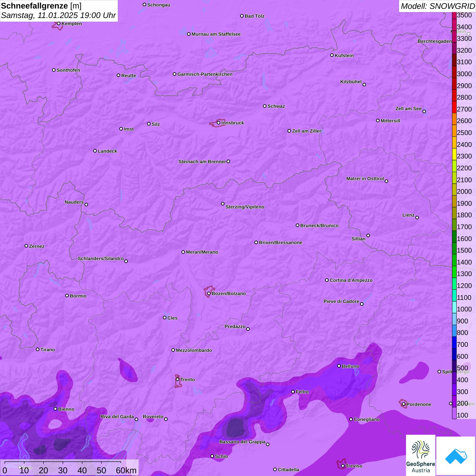This screenshot has width=476, height=476.
Task: Click the date 'Samstag, 11.01.2025 19:00 Uhr'
Action: (58, 16)
